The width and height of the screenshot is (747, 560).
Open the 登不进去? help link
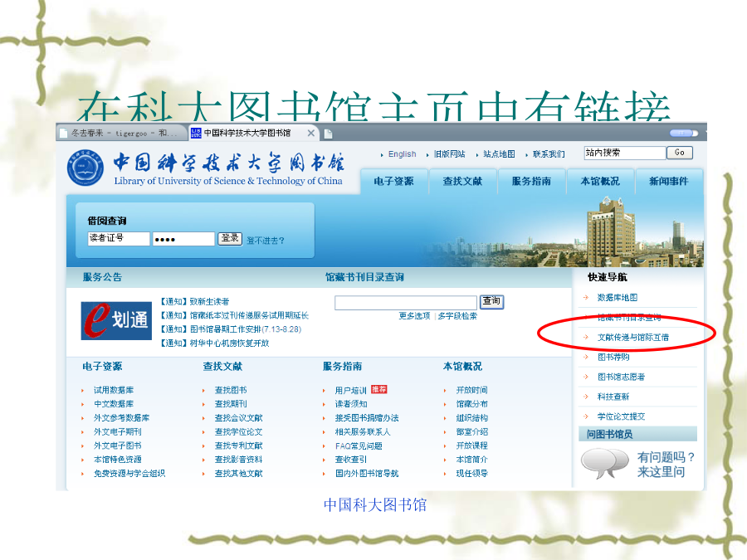click(266, 241)
